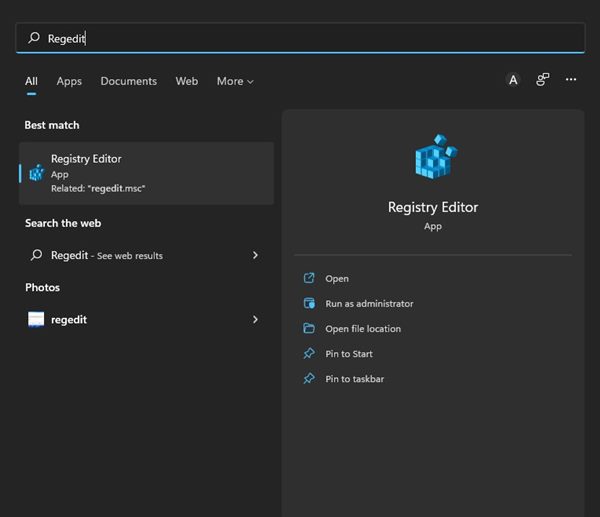The width and height of the screenshot is (600, 517).
Task: Click the Registry Editor title in preview pane
Action: point(433,207)
